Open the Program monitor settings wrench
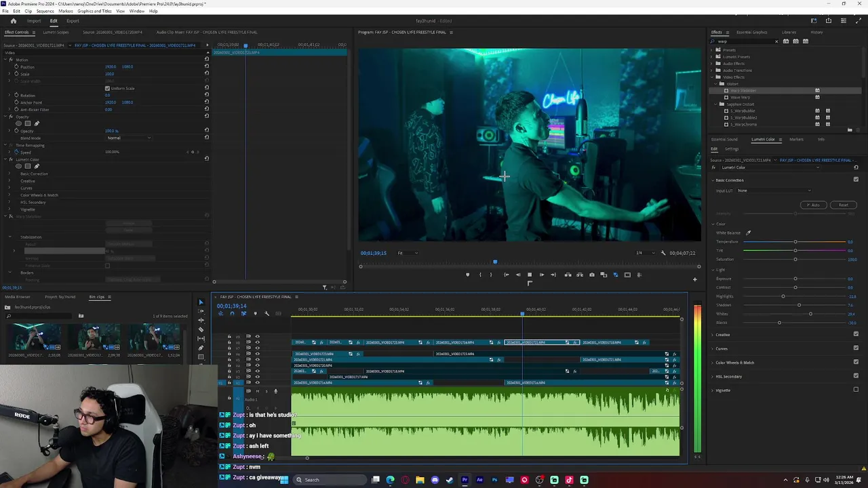This screenshot has height=488, width=868. click(663, 253)
